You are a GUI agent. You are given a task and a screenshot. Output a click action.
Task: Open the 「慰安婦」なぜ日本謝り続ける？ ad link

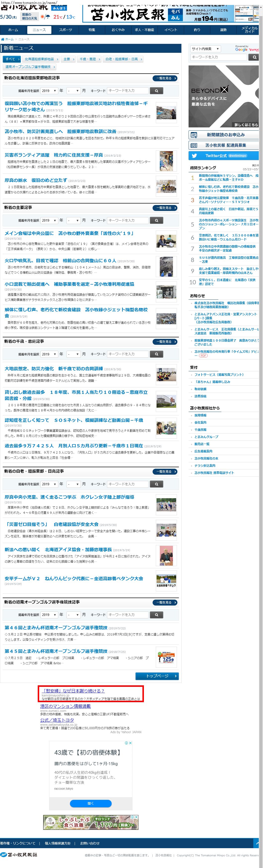[x=73, y=691]
